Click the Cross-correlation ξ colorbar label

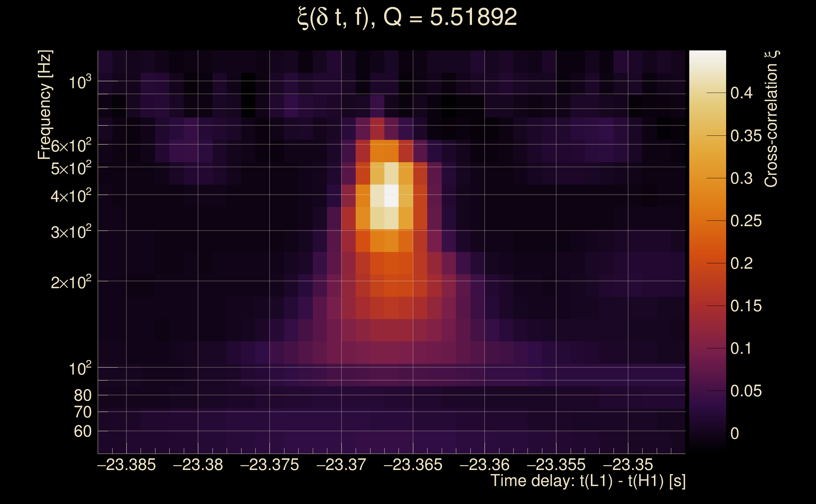pos(771,119)
